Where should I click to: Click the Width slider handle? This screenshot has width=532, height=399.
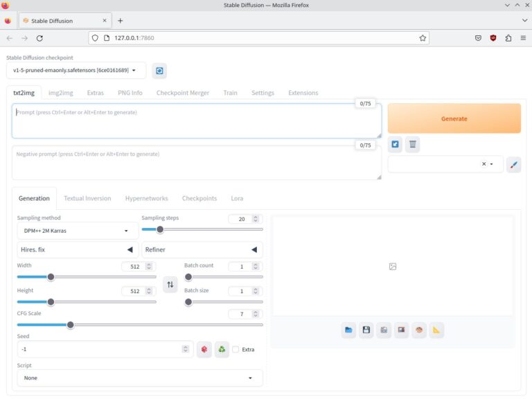tap(51, 277)
